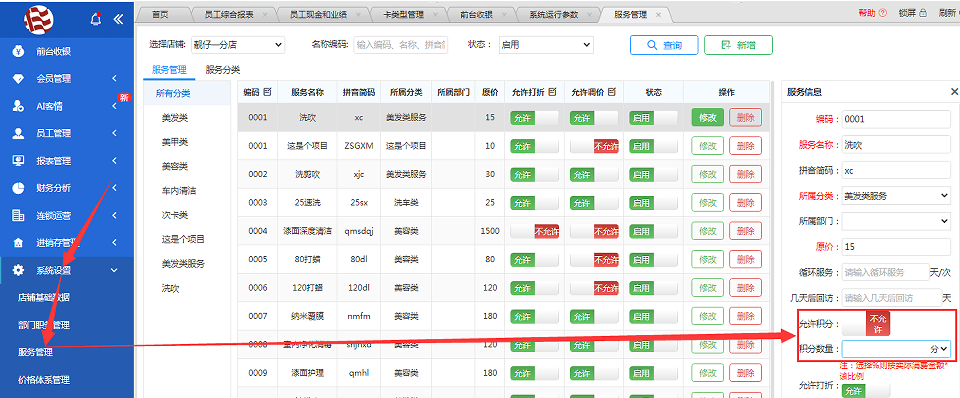This screenshot has width=960, height=398.
Task: Click the icon beside 编码 column header
Action: (x=267, y=92)
